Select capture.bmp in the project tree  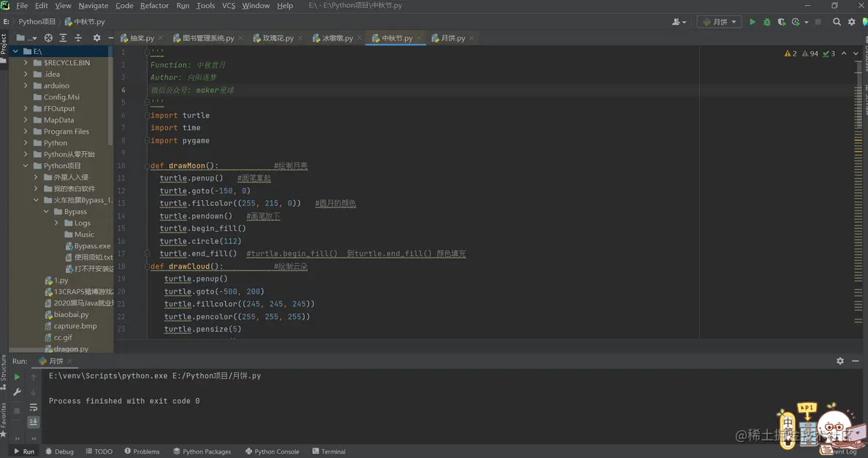[75, 327]
